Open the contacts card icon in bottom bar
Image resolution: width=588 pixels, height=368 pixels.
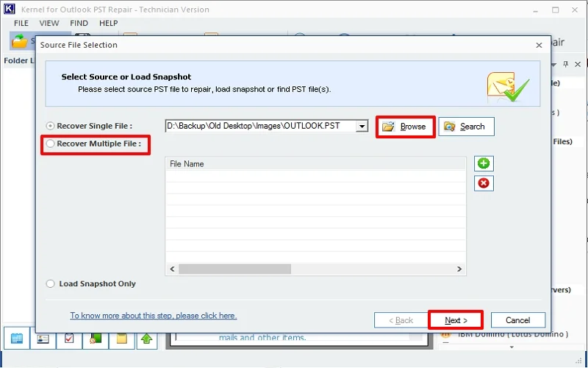click(43, 339)
